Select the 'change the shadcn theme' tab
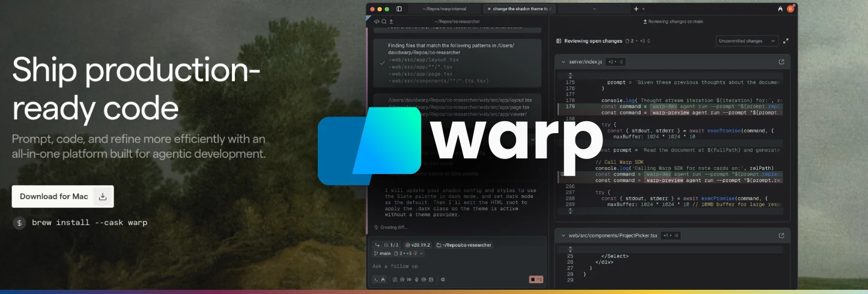Screen dimensions: 868x294 coord(520,9)
